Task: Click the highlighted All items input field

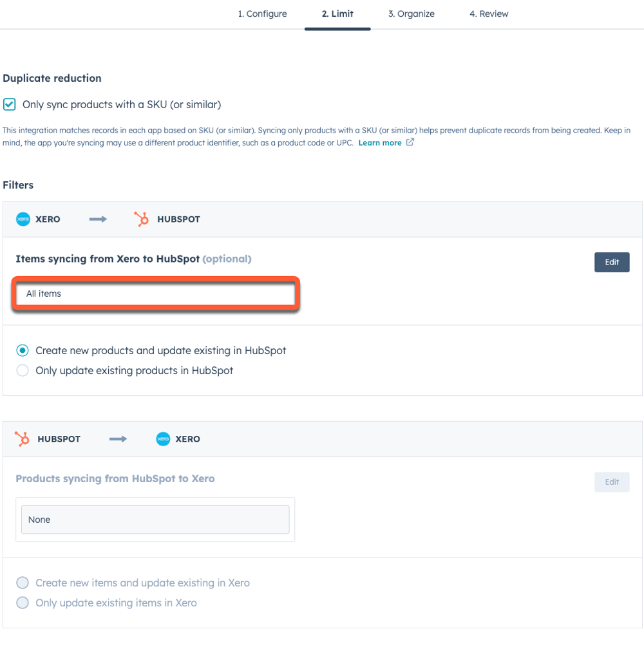Action: [155, 293]
